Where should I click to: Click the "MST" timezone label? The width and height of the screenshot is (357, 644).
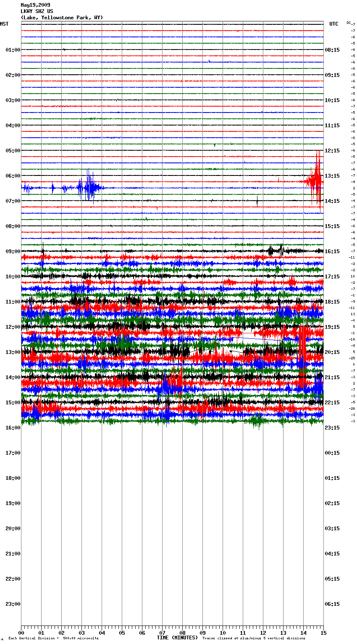[x=4, y=24]
